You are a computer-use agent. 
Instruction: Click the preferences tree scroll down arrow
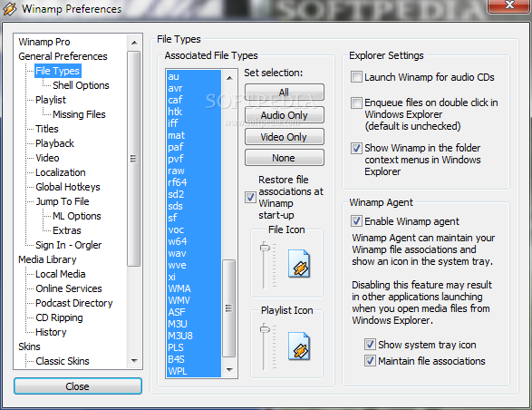(134, 361)
